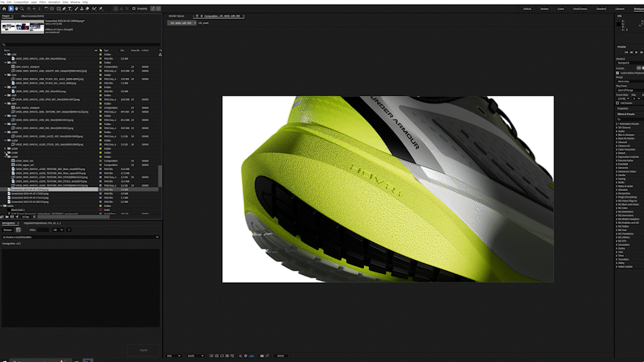Select the Orbit camera tool
The width and height of the screenshot is (644, 362).
[28, 9]
